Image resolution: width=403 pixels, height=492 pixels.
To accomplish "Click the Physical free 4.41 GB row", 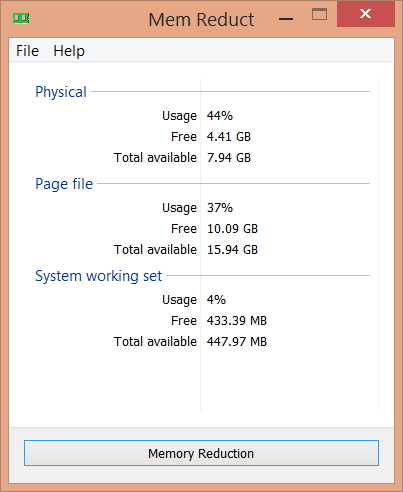I will [206, 137].
